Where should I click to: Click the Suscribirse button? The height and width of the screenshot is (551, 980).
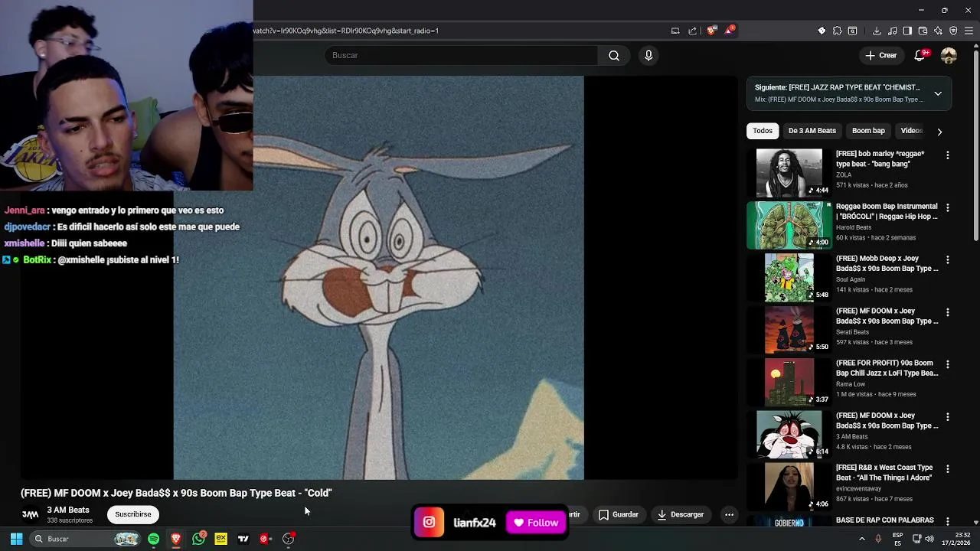[133, 514]
